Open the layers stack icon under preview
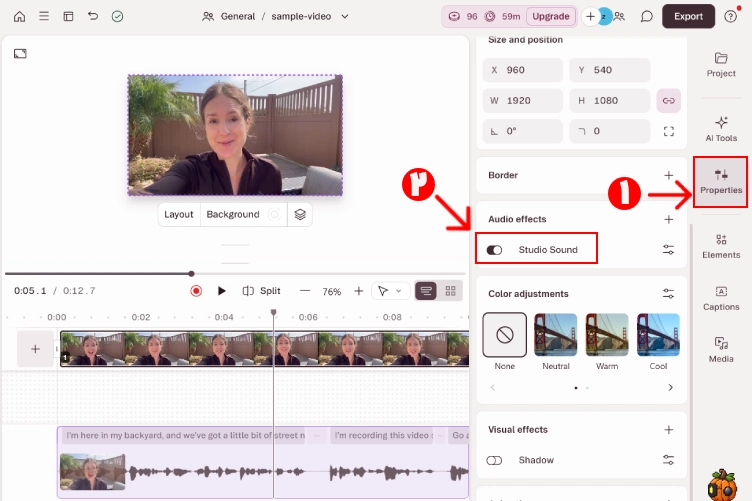The height and width of the screenshot is (501, 752). [x=300, y=214]
